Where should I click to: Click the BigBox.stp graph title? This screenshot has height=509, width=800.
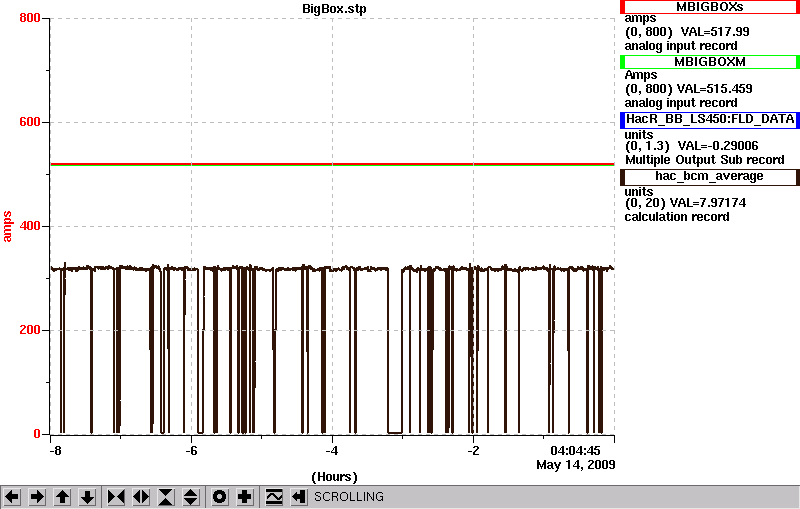pyautogui.click(x=334, y=9)
